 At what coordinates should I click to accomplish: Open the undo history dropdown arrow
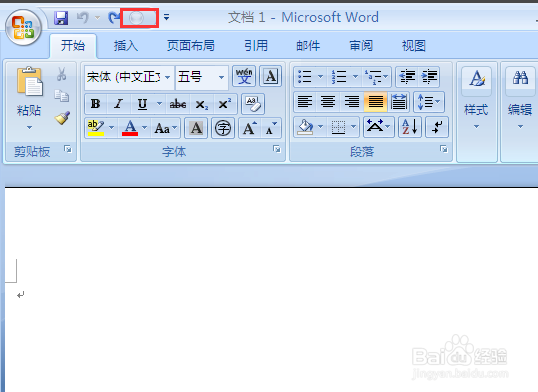point(97,17)
